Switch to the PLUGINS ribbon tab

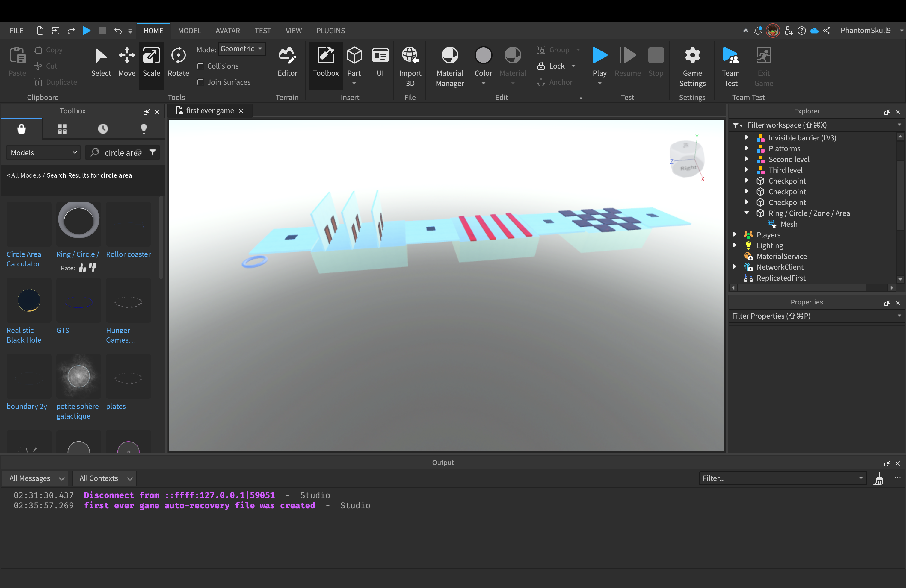[x=330, y=31]
